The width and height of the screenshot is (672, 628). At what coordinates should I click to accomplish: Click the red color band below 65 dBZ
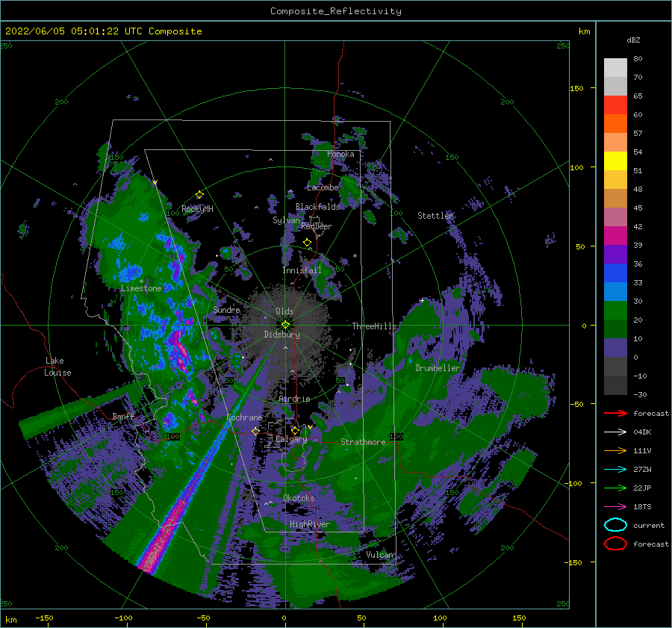(615, 105)
